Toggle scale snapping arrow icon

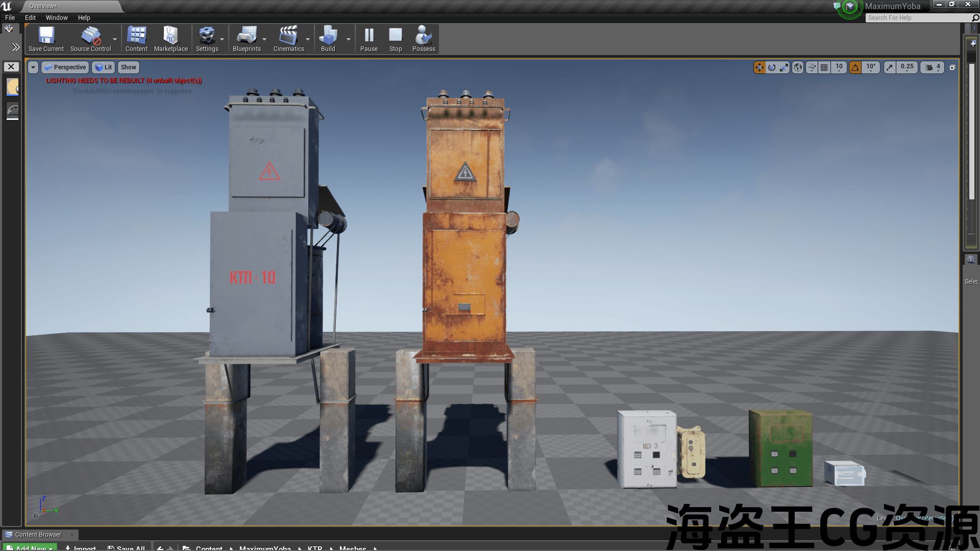(x=890, y=67)
